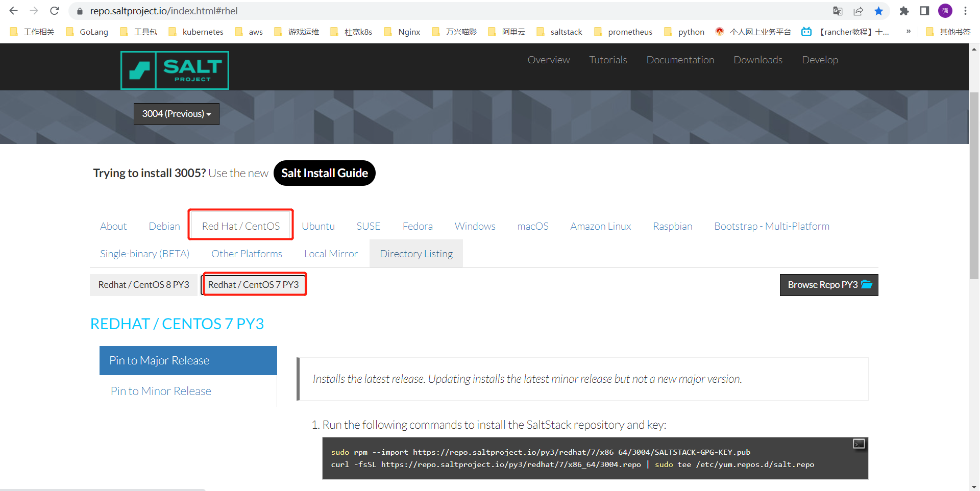The height and width of the screenshot is (491, 980).
Task: Open the Extensions puzzle icon
Action: pos(904,11)
